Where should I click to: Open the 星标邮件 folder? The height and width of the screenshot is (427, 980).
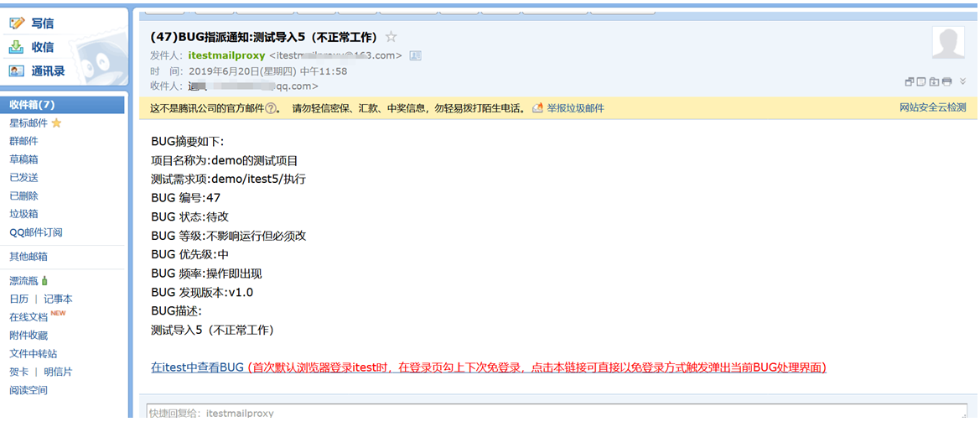(29, 123)
